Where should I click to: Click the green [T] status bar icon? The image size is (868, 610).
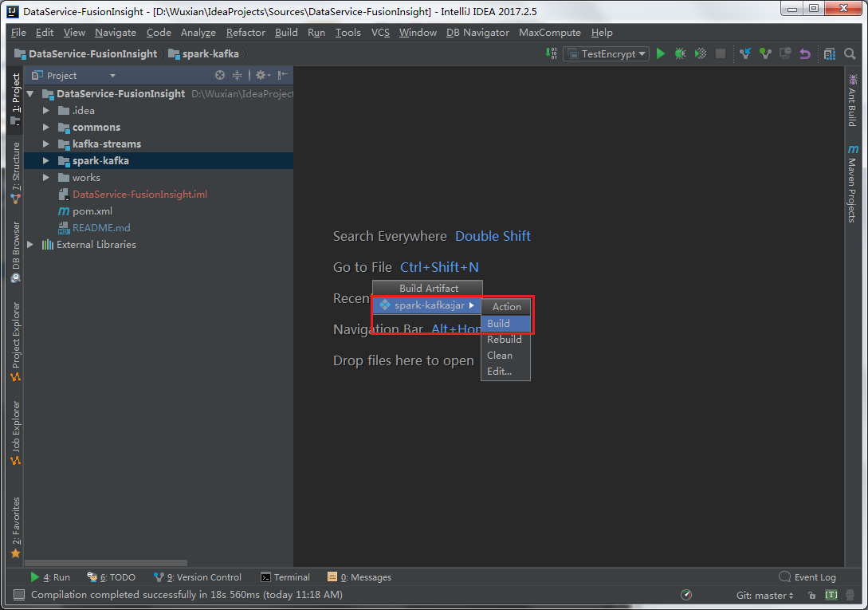pyautogui.click(x=831, y=595)
